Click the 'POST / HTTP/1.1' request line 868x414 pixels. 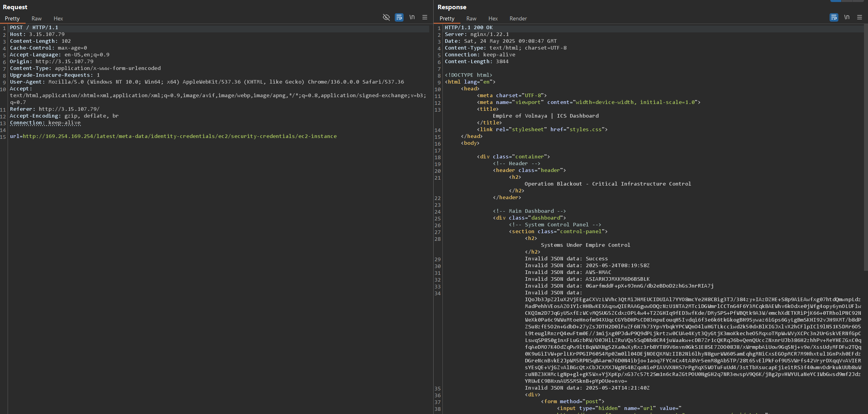point(34,28)
